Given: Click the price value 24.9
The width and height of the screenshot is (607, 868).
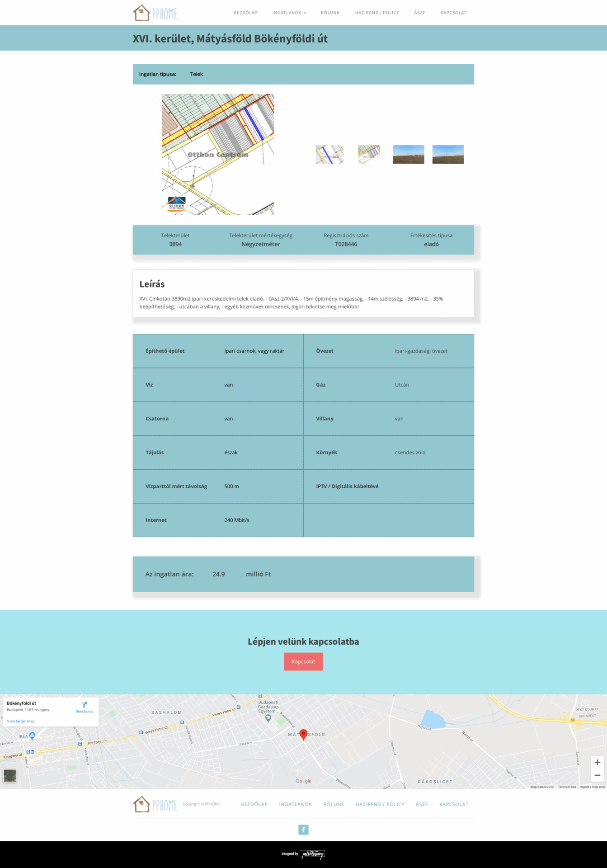Looking at the screenshot, I should click(219, 574).
